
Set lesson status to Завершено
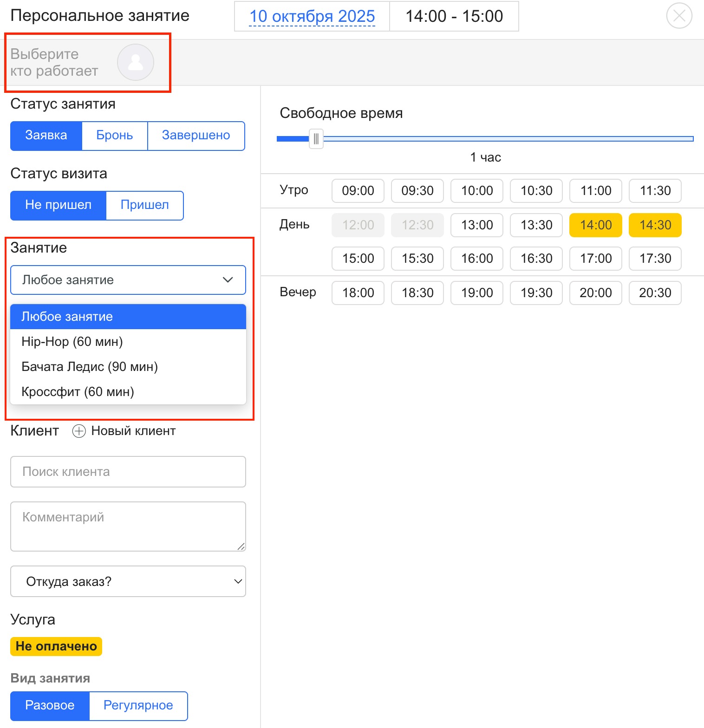click(x=196, y=136)
